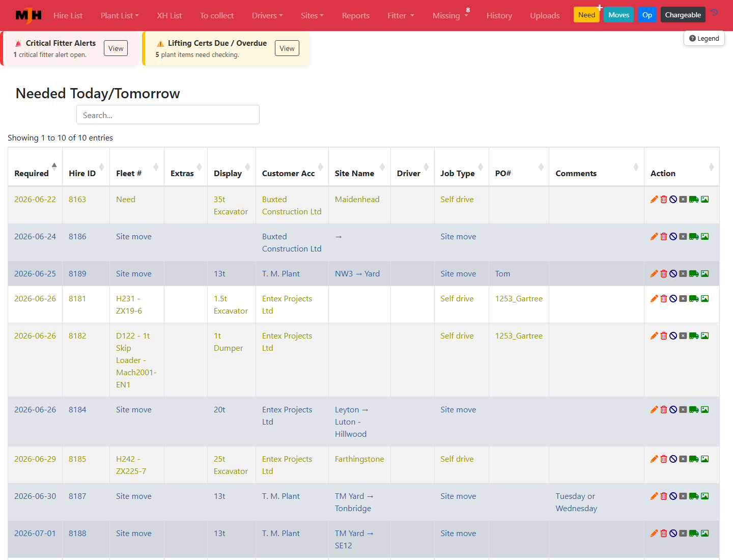The image size is (733, 560).
Task: Click the blue Op button
Action: pos(647,15)
